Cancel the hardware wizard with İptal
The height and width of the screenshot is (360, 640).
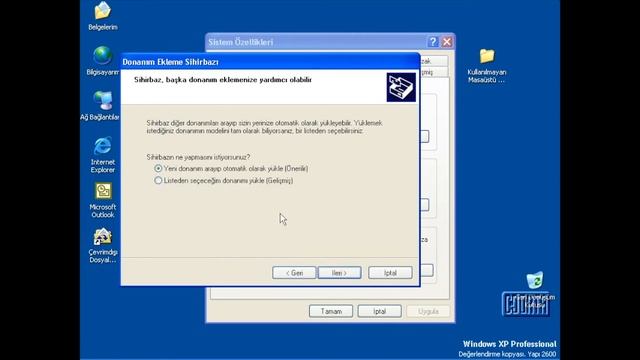click(x=390, y=273)
